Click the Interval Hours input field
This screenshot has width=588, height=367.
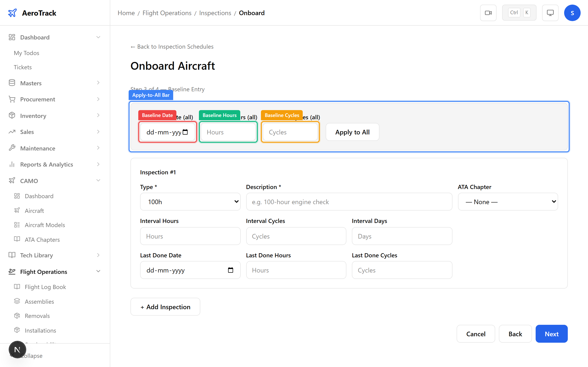click(190, 236)
